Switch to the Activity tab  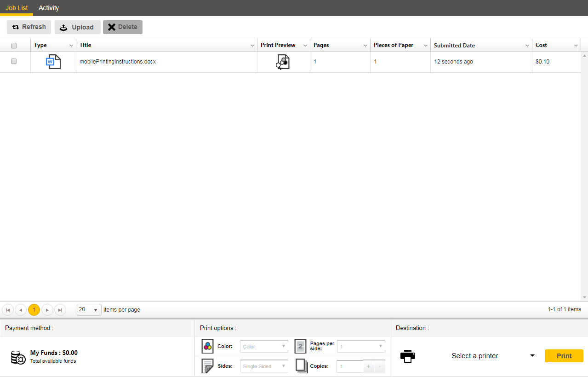(x=49, y=8)
